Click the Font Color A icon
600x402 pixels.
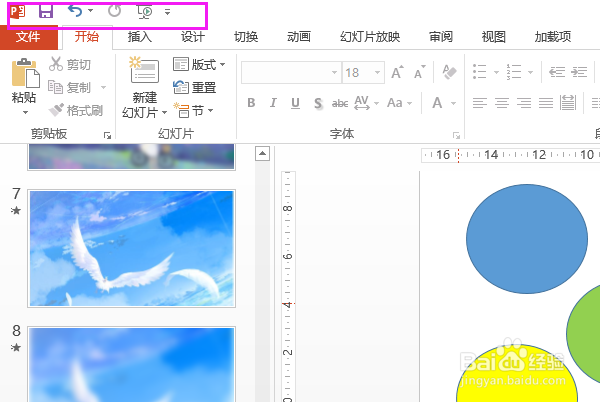pyautogui.click(x=437, y=103)
